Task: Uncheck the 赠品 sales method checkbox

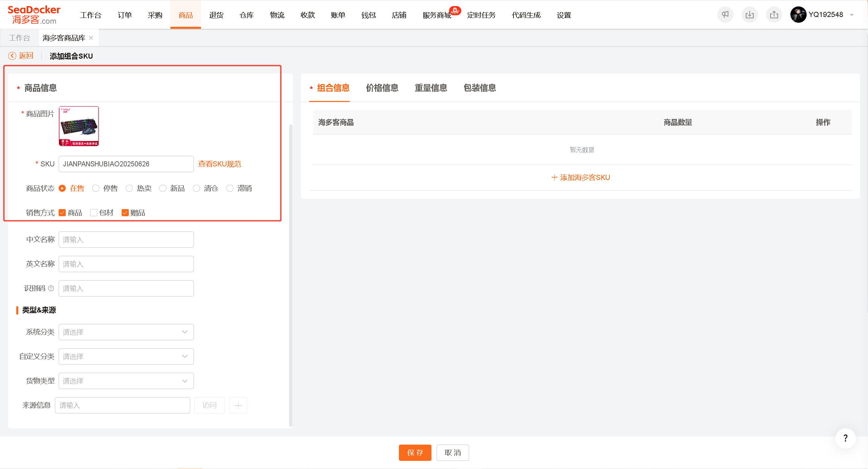Action: click(125, 213)
